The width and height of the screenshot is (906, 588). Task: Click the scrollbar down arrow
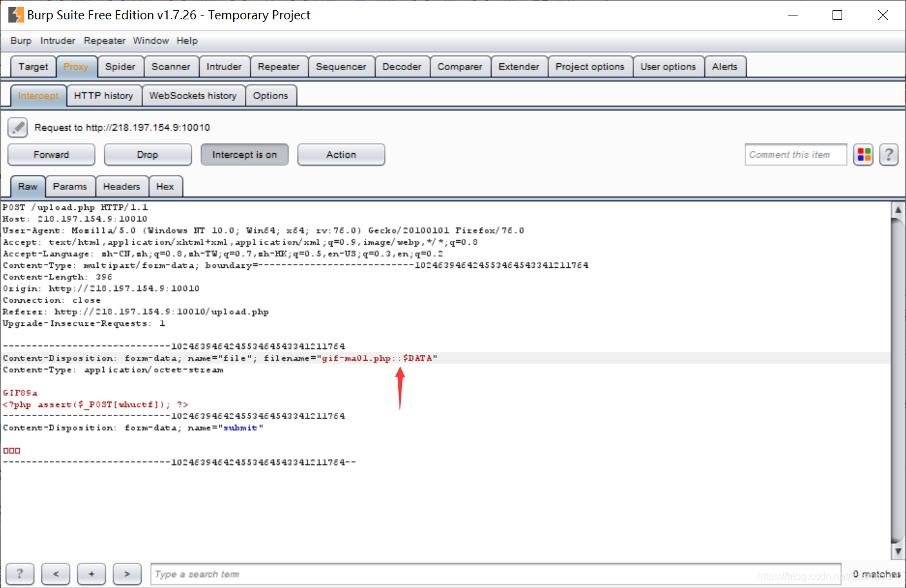(898, 552)
